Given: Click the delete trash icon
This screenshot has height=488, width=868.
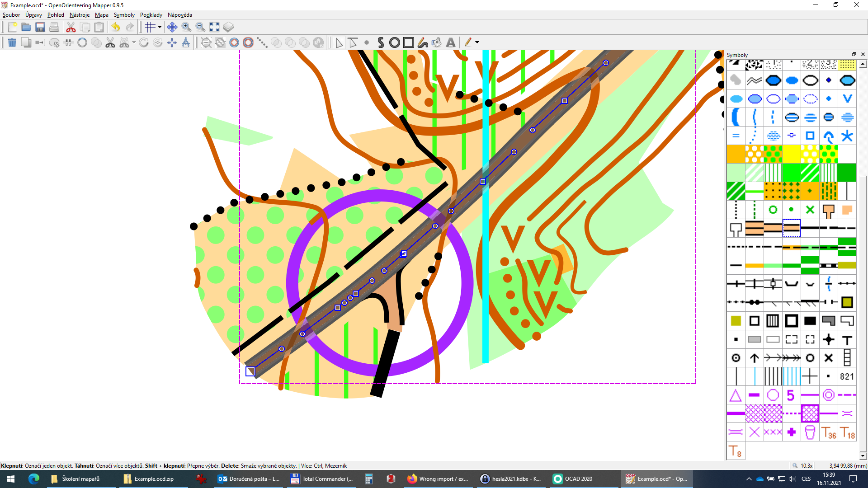Looking at the screenshot, I should coord(12,42).
